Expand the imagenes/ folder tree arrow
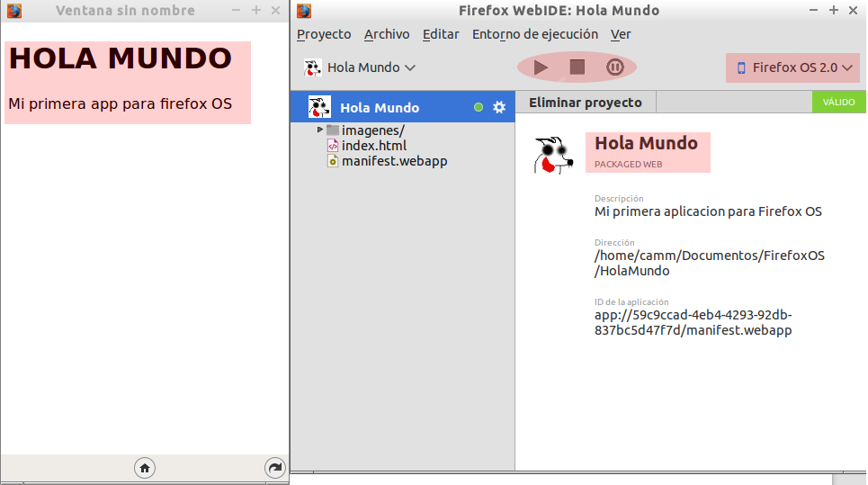The height and width of the screenshot is (485, 868). click(319, 130)
